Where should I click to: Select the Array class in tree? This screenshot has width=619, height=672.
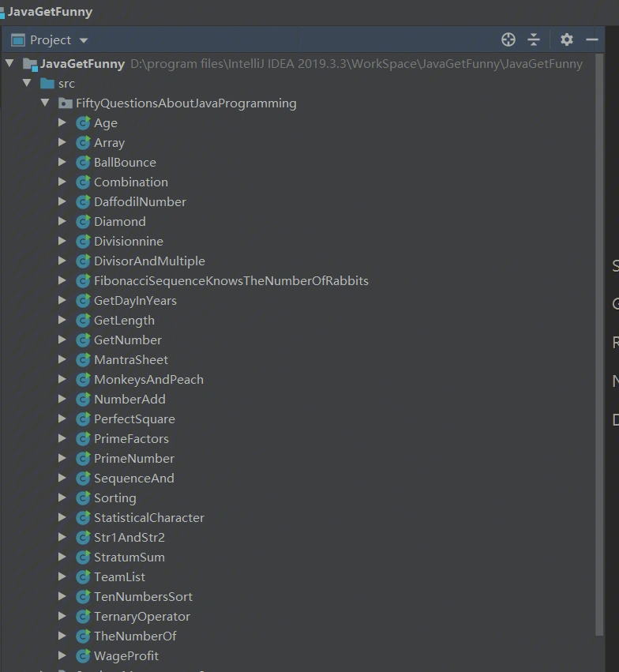click(x=109, y=143)
